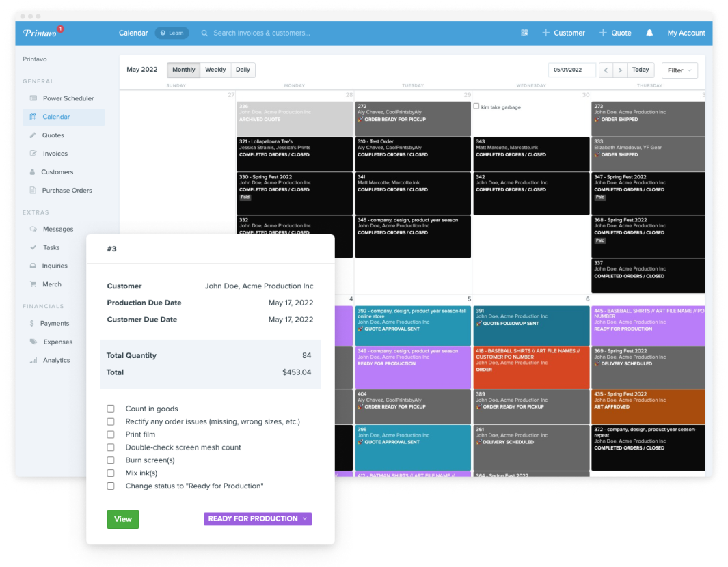Image resolution: width=728 pixels, height=567 pixels.
Task: Click the plus icon beside Quote
Action: (x=603, y=33)
